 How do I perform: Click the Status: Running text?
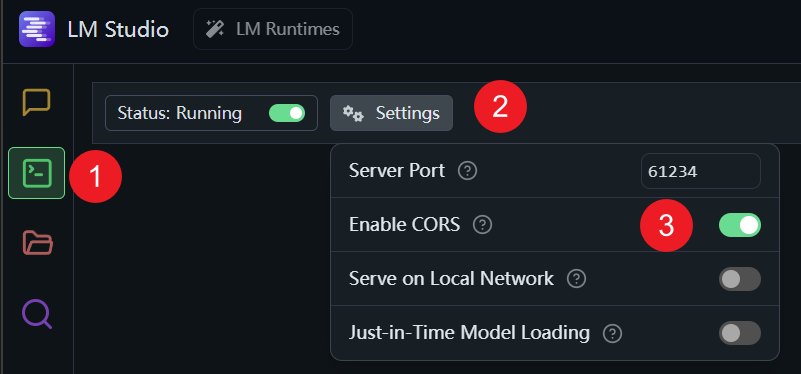tap(179, 113)
